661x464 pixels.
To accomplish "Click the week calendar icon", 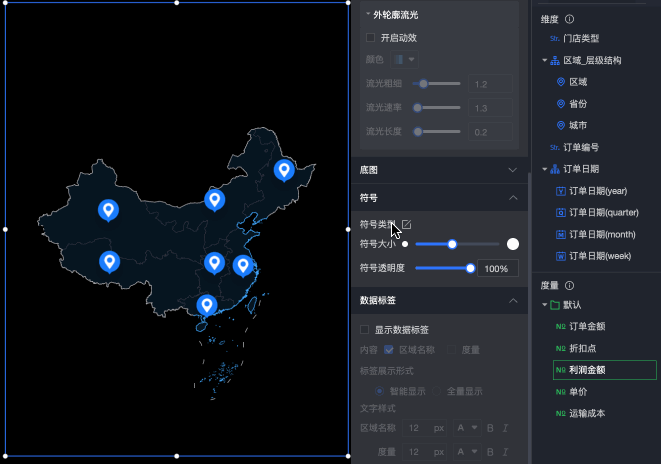I will pyautogui.click(x=561, y=256).
